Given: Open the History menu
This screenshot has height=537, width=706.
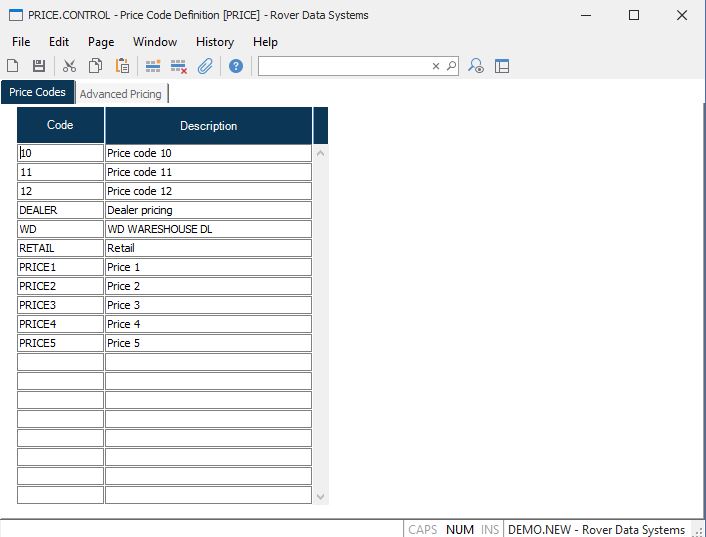Looking at the screenshot, I should click(214, 42).
